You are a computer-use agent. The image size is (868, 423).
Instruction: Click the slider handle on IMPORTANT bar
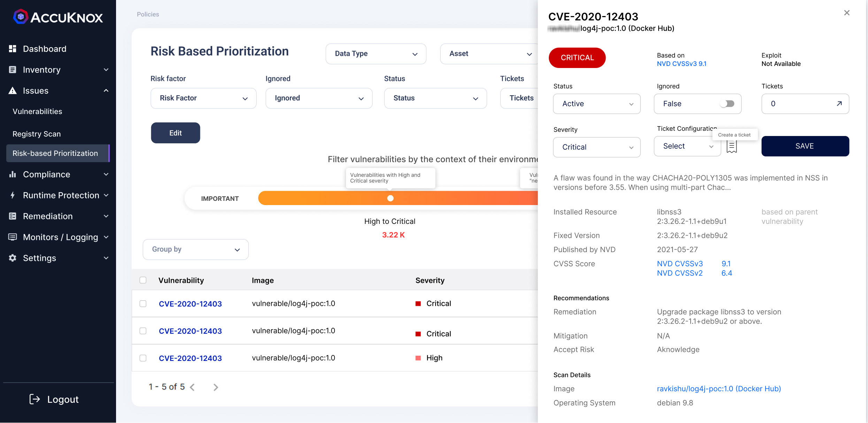click(390, 198)
